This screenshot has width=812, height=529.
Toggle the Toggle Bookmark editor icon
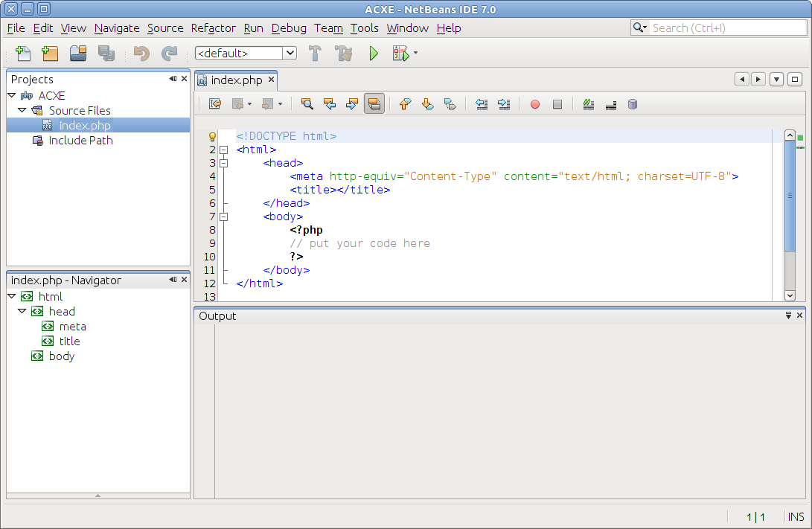(x=450, y=104)
